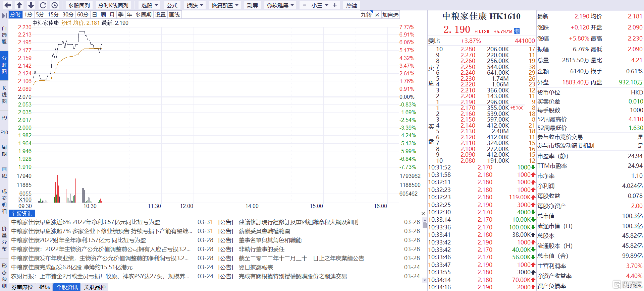Image resolution: width=644 pixels, height=291 pixels.
Task: Refresh the quote data
Action: (43, 5)
